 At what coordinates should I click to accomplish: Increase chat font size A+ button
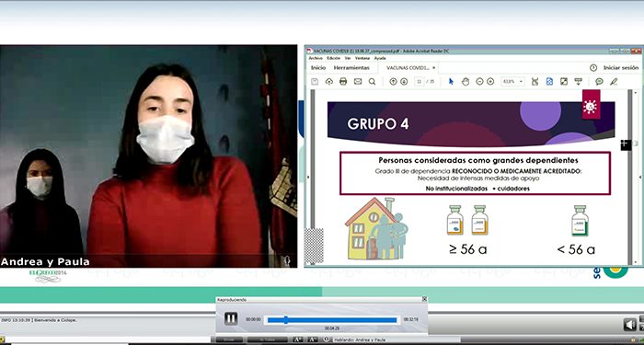click(x=298, y=339)
